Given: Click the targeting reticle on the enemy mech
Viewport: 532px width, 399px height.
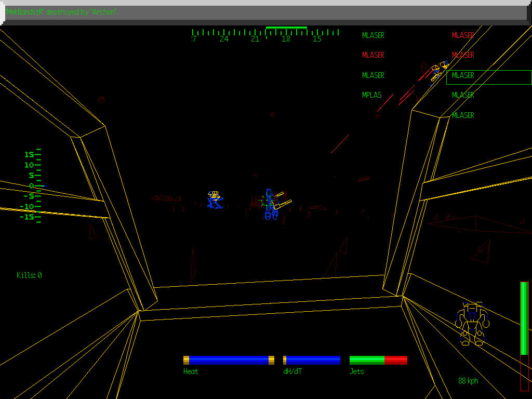Looking at the screenshot, I should pyautogui.click(x=267, y=200).
